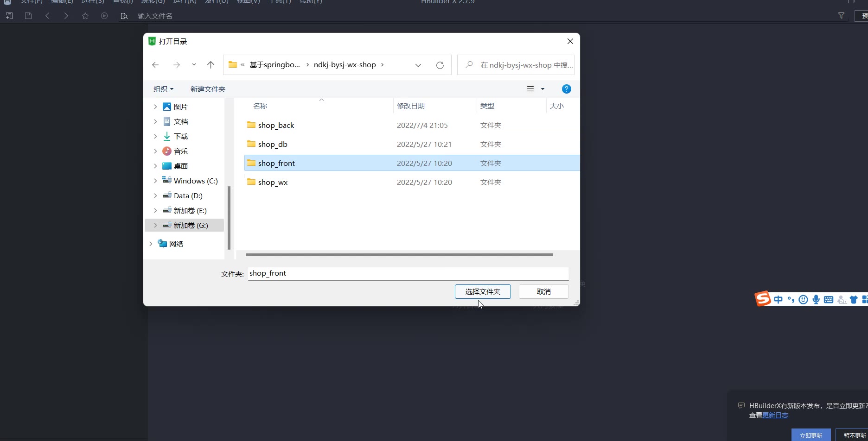Click ndkj-bysj-wx-shop in the address breadcrumb
This screenshot has height=441, width=868.
click(x=345, y=65)
